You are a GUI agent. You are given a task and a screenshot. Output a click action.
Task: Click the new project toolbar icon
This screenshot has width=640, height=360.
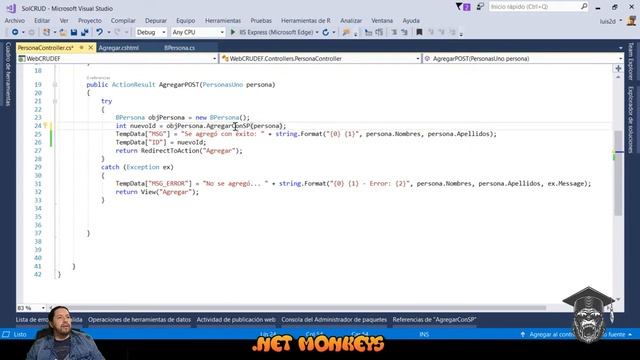pos(46,32)
